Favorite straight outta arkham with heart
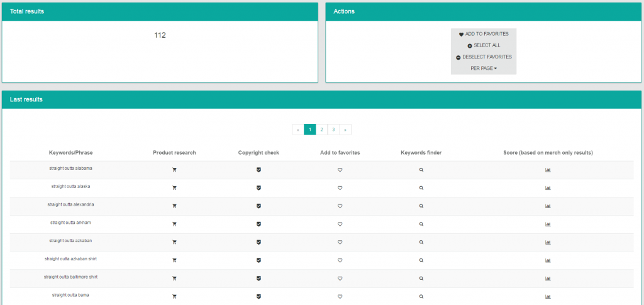 [x=340, y=224]
